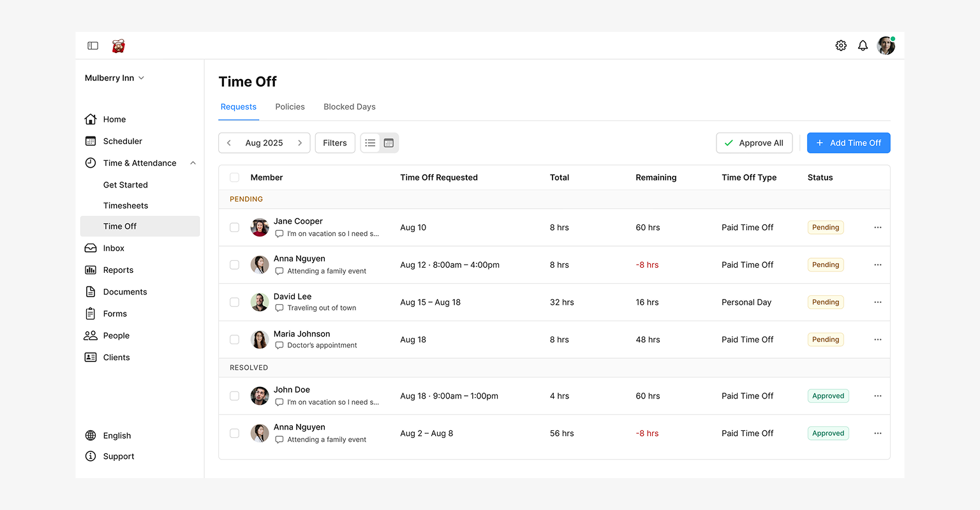
Task: Click the "48 hrs" remaining cell
Action: (648, 340)
